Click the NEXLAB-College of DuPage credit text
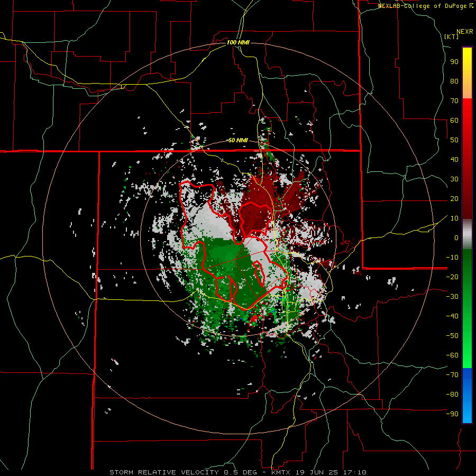Screen dimensions: 476x476 coord(425,6)
